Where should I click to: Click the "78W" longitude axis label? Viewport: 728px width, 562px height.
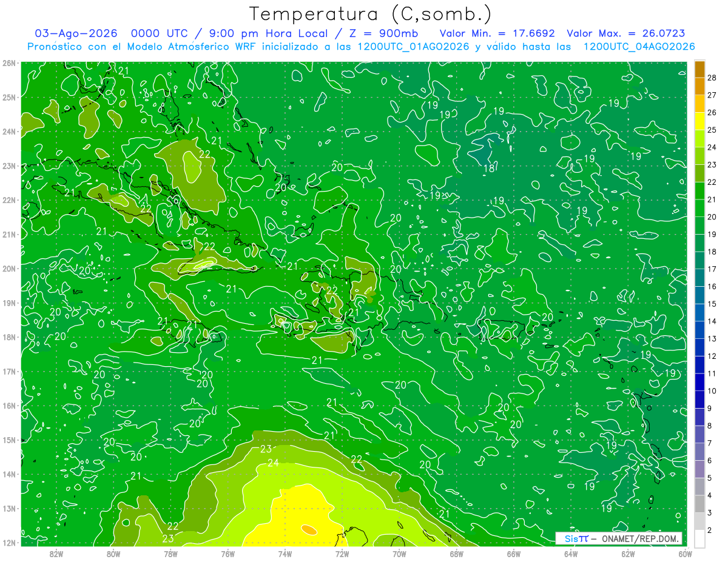point(170,554)
